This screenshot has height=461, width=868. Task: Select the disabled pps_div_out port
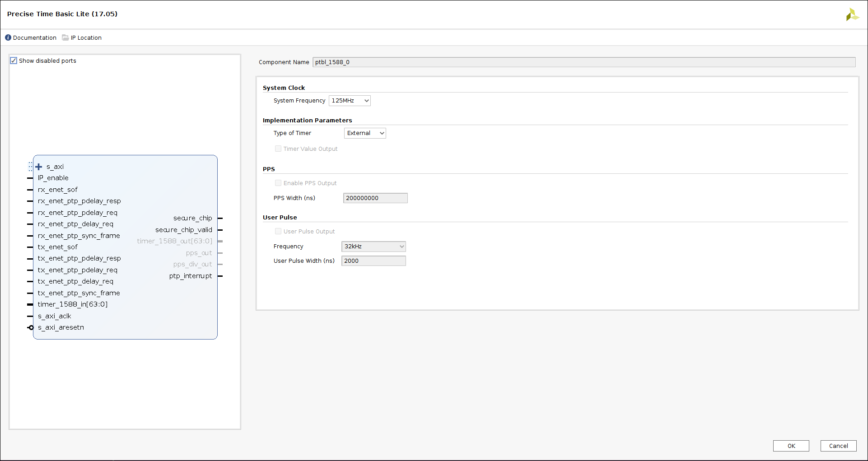point(193,264)
